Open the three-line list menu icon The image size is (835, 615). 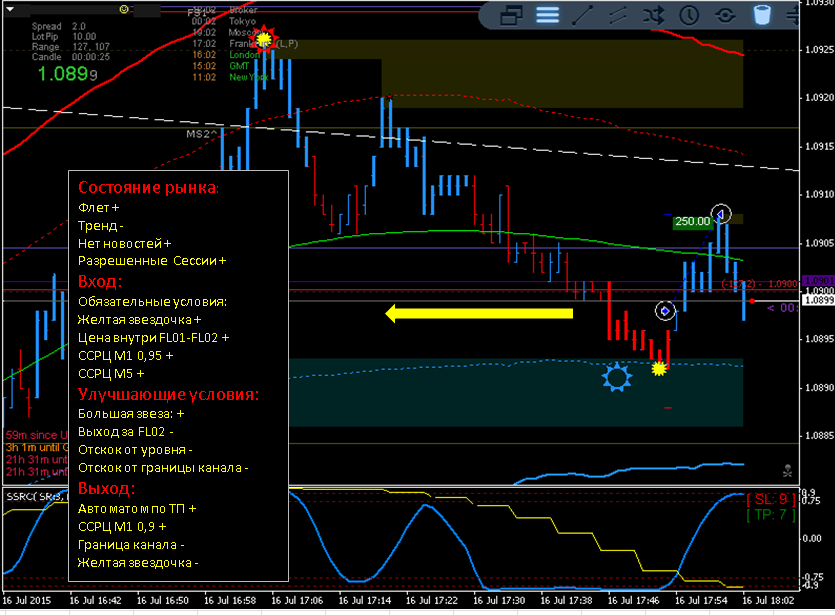tap(547, 15)
